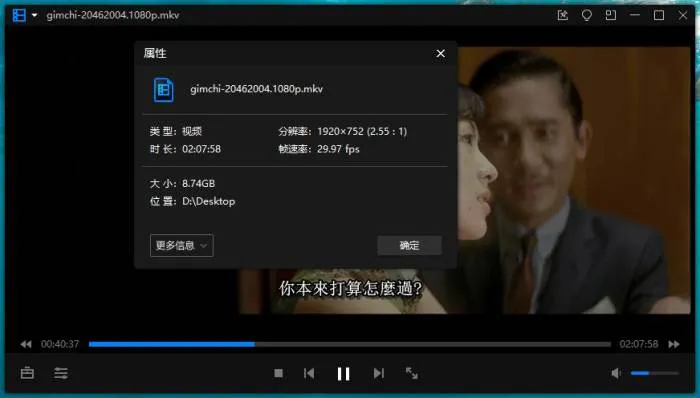Screen dimensions: 700x398
Task: Jump to previous file button
Action: pos(309,373)
